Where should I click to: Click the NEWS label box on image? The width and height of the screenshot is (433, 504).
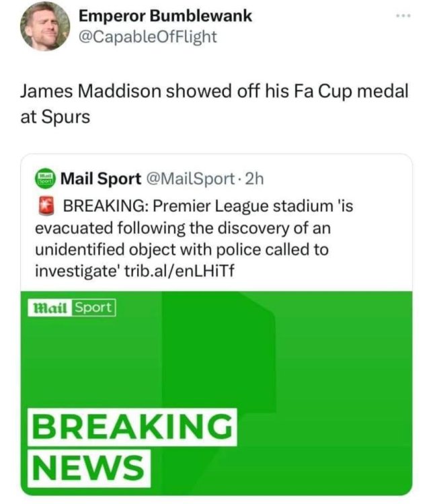coord(89,468)
